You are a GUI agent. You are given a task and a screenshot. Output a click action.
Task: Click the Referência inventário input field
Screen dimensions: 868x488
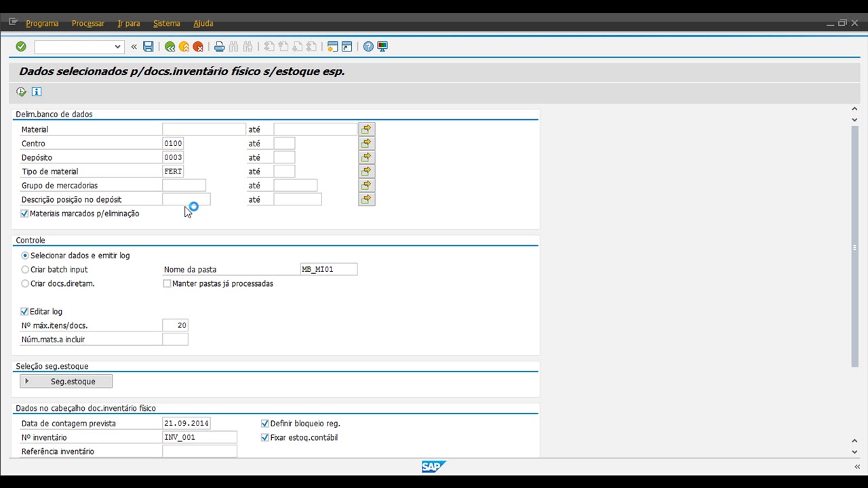click(x=200, y=451)
